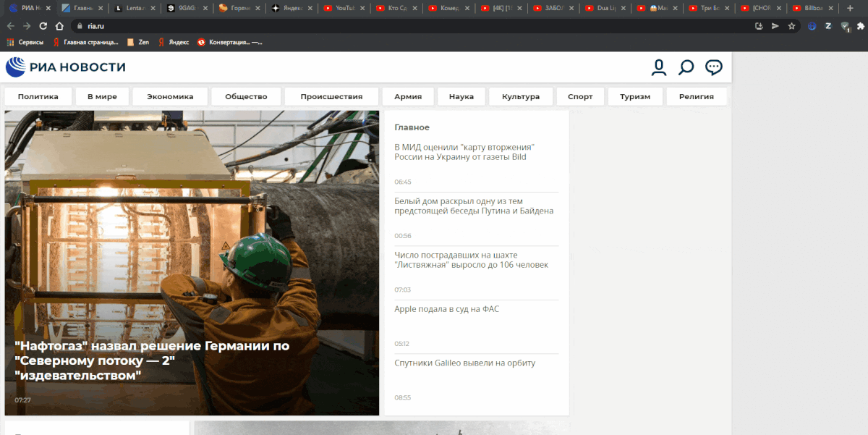Close the РИА Новости tab
The width and height of the screenshot is (868, 435).
[x=49, y=8]
